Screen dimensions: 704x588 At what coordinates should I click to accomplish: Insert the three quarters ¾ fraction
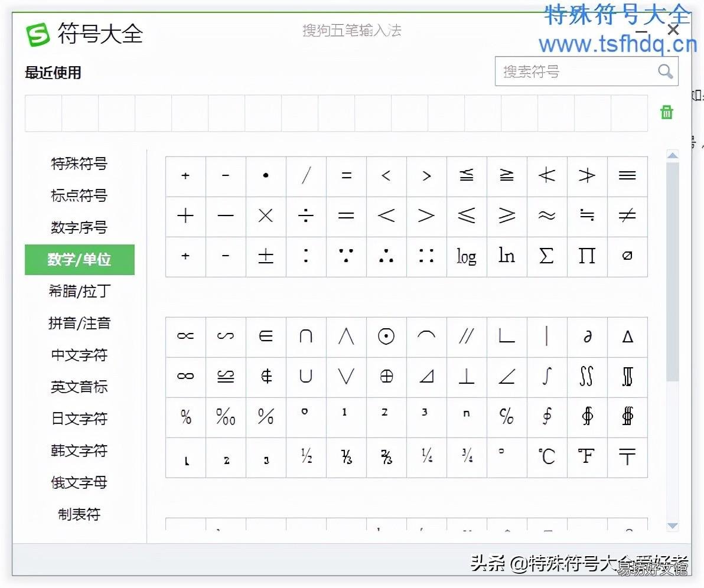[x=467, y=458]
